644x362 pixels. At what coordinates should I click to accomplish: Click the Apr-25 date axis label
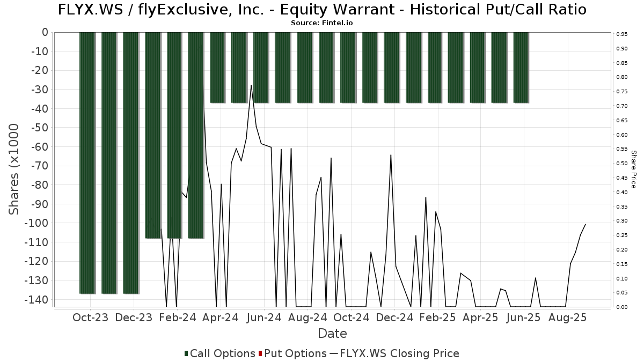pyautogui.click(x=480, y=317)
